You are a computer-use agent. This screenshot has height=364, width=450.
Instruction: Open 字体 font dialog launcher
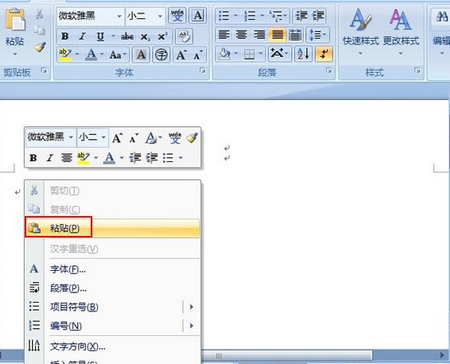point(203,70)
